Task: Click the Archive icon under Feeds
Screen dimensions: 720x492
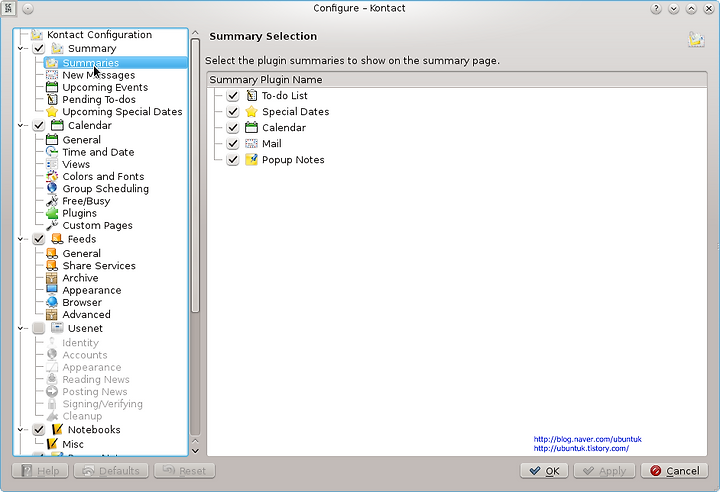Action: tap(52, 278)
